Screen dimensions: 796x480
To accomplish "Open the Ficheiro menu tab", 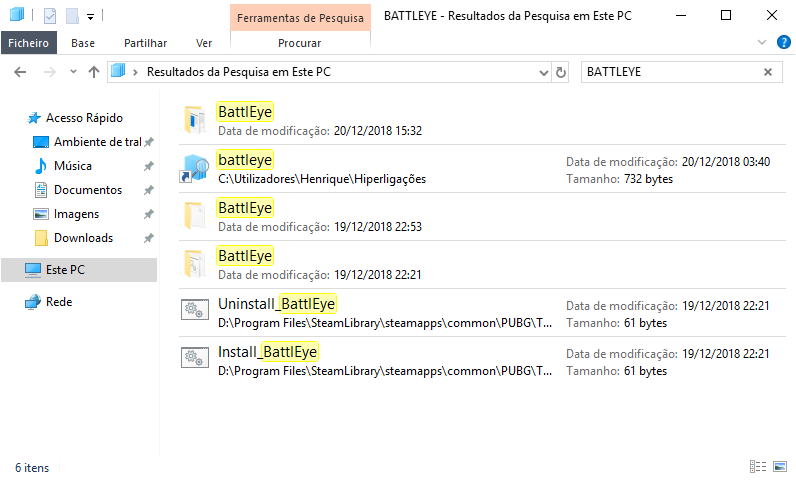I will 28,43.
